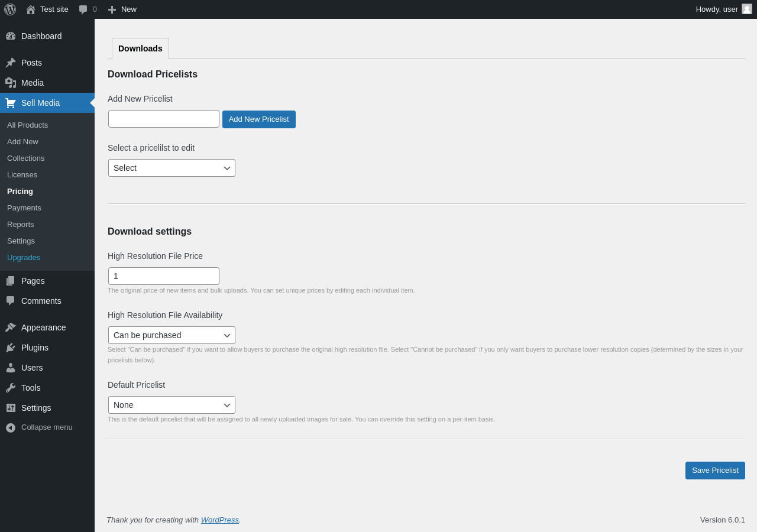Focus the High Resolution File Price field

pos(164,276)
